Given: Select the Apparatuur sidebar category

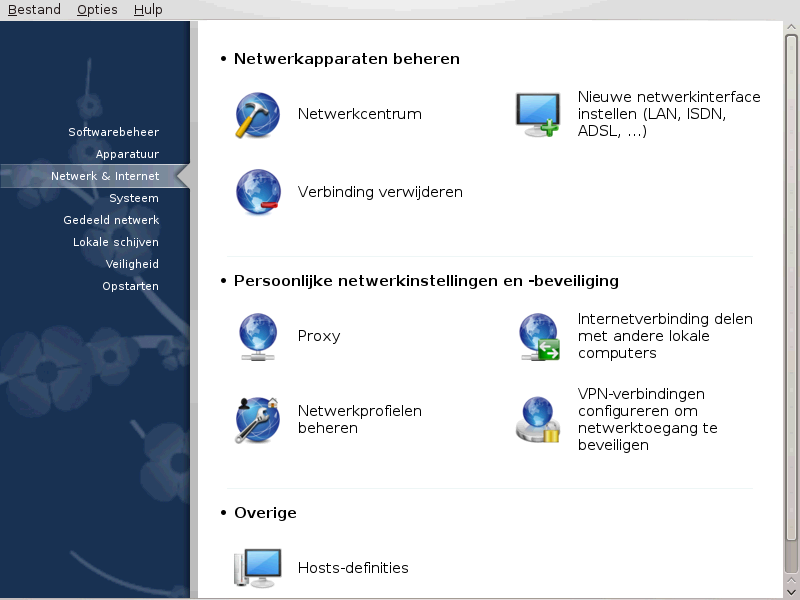Looking at the screenshot, I should 127,154.
